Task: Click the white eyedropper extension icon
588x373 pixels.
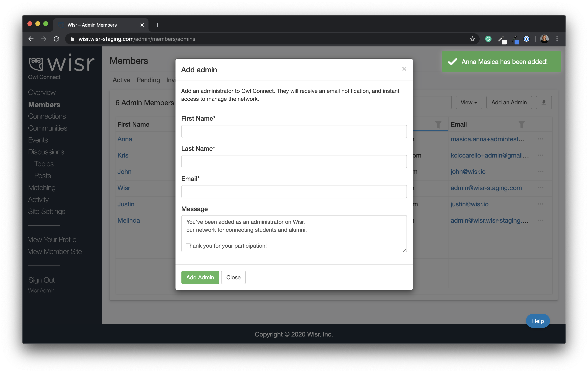Action: click(x=502, y=39)
